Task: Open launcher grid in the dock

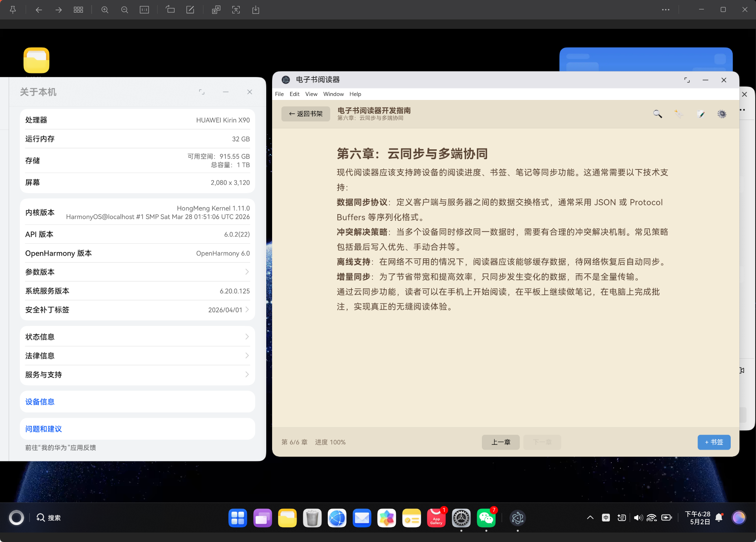Action: [x=237, y=518]
